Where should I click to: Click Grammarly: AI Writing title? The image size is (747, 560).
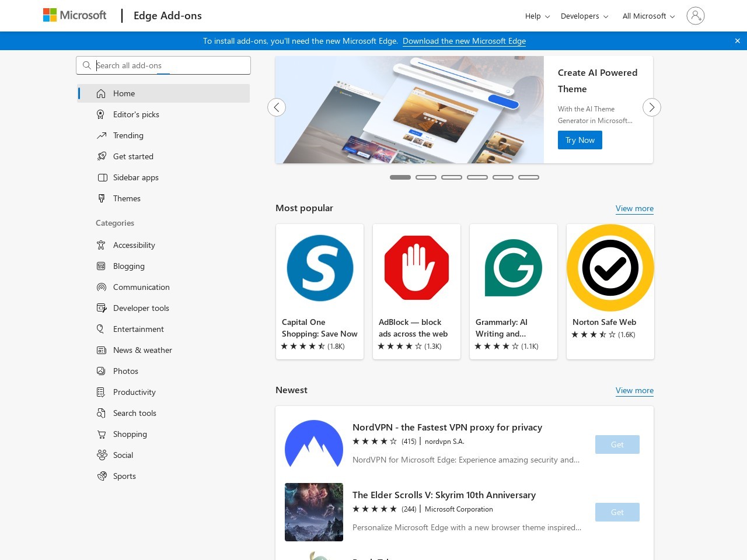(501, 328)
